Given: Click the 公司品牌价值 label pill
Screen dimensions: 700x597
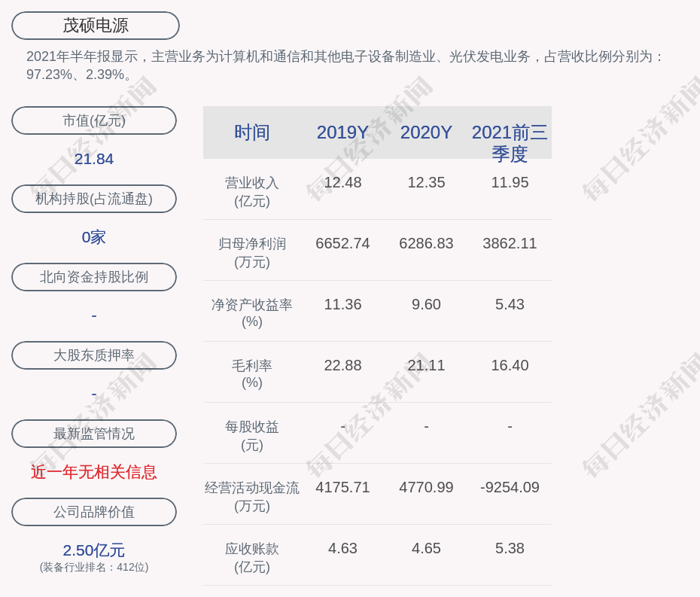Looking at the screenshot, I should tap(94, 512).
